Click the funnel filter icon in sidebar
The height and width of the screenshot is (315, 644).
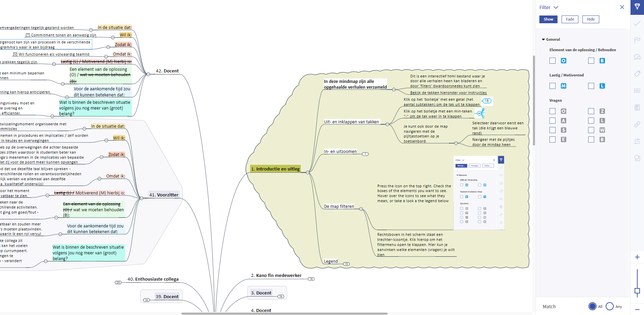(x=637, y=7)
